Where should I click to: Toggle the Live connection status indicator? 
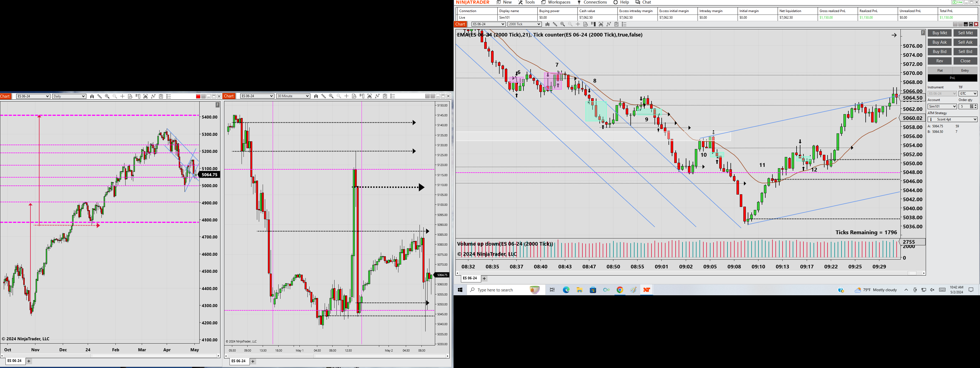click(957, 2)
